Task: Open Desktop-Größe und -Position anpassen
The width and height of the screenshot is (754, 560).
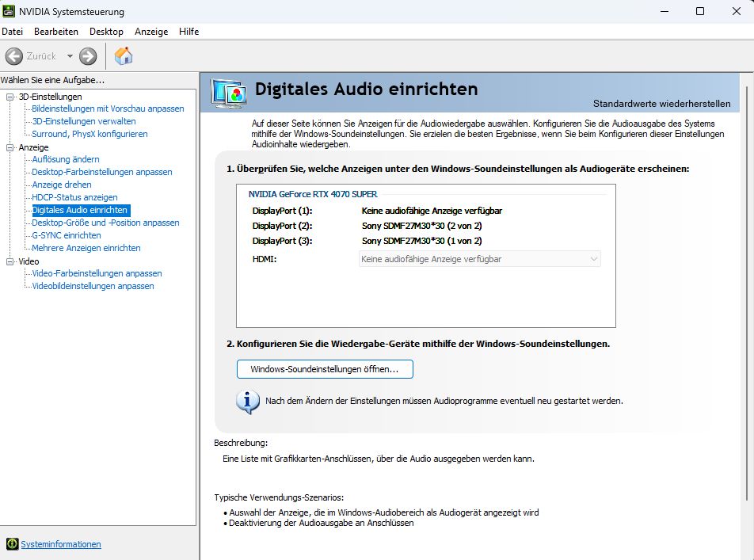Action: [x=105, y=223]
